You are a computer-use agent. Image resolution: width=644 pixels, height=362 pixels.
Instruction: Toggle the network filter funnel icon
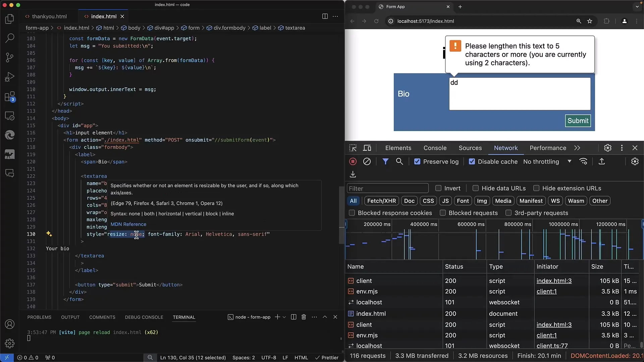coord(385,162)
